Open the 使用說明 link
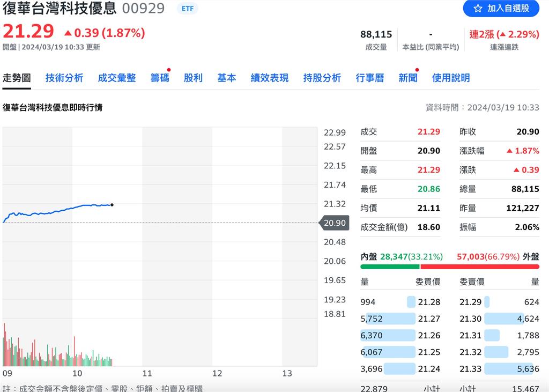Screen dimensions: 549x392 pos(450,78)
